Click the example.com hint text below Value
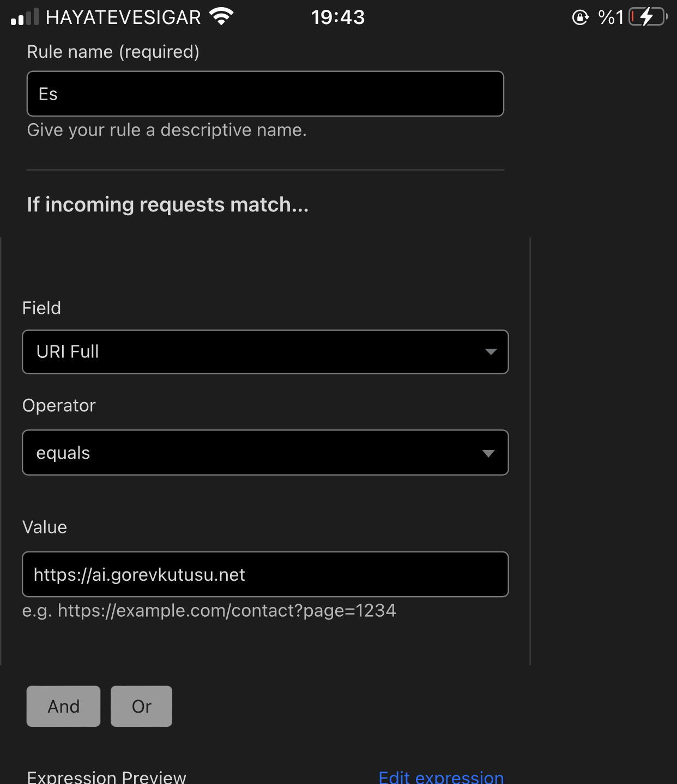This screenshot has width=677, height=784. [x=209, y=611]
